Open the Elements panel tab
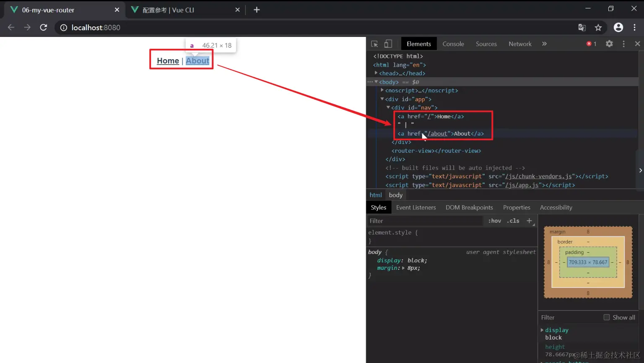This screenshot has height=363, width=644. point(419,44)
